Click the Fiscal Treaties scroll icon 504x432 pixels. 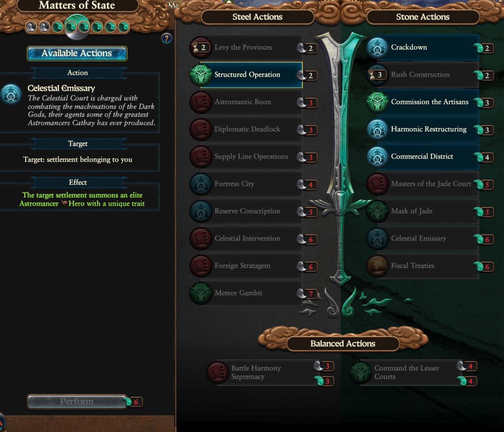tap(377, 266)
